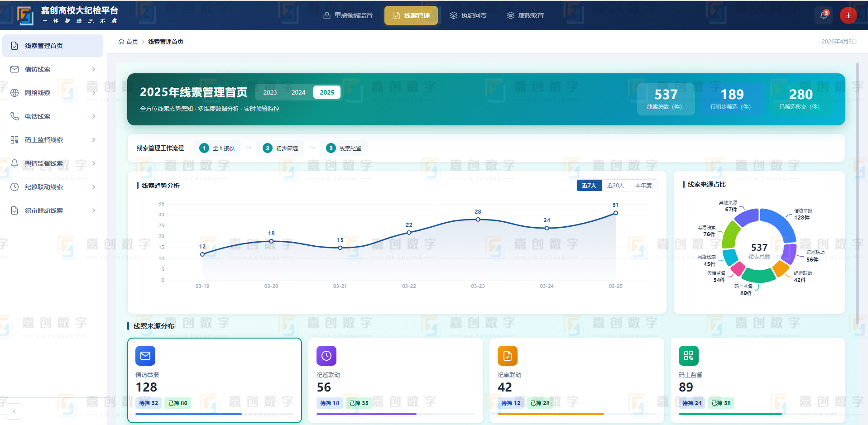Click the 03-19 data point labeled 12
Image resolution: width=868 pixels, height=425 pixels.
tap(202, 254)
